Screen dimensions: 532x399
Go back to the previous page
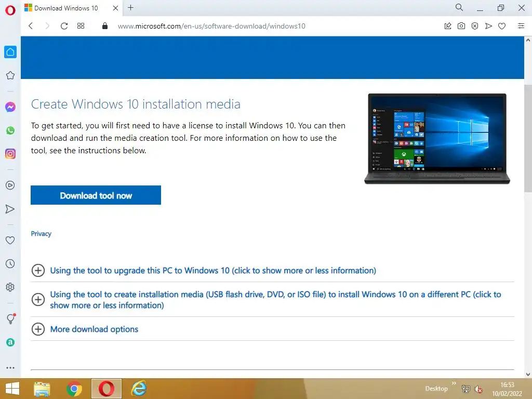pyautogui.click(x=31, y=26)
